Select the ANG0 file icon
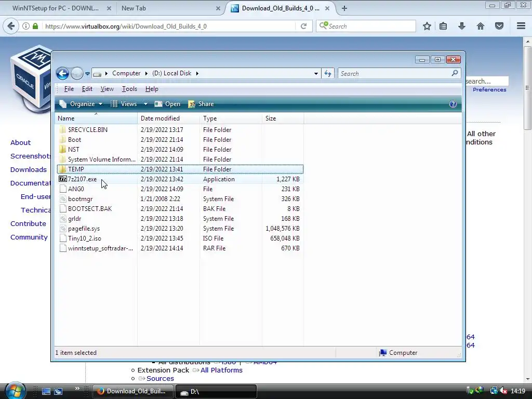 (x=63, y=189)
